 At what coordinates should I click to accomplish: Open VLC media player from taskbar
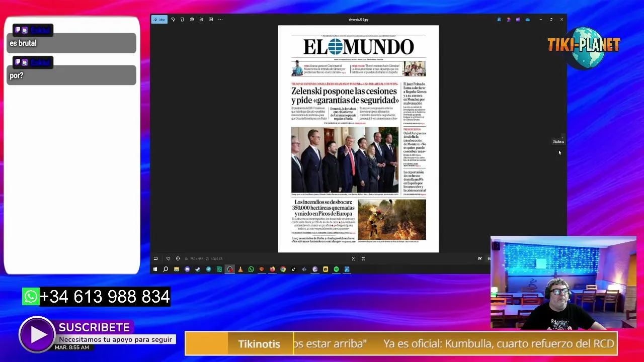coord(240,269)
